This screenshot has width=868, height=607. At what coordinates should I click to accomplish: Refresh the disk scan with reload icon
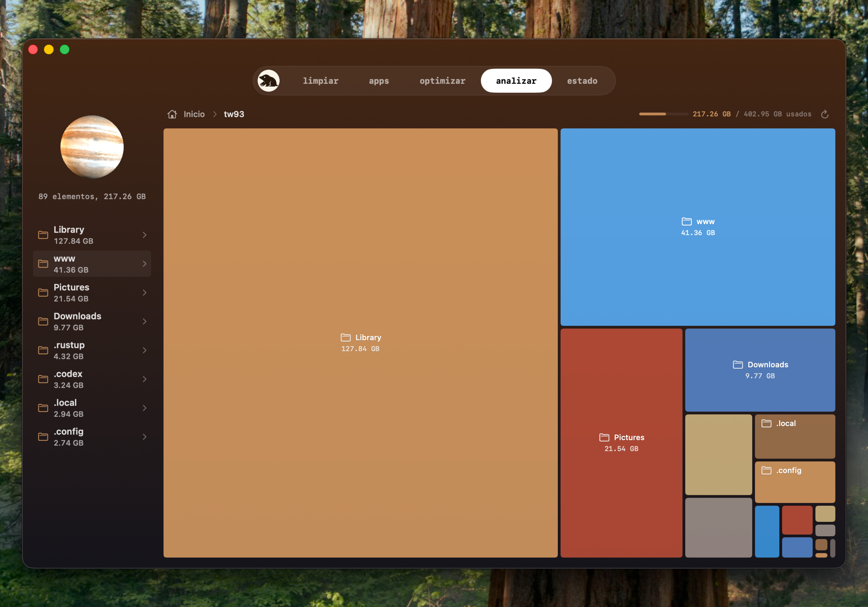(825, 114)
